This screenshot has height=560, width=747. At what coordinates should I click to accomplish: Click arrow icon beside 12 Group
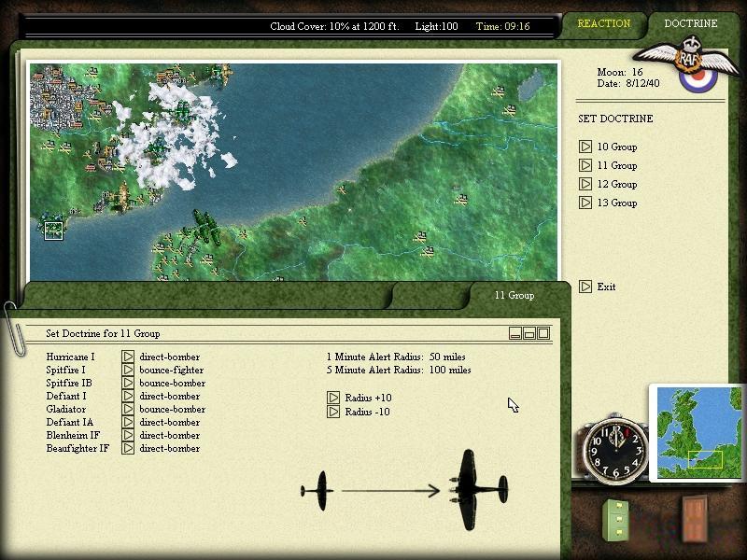[x=585, y=184]
